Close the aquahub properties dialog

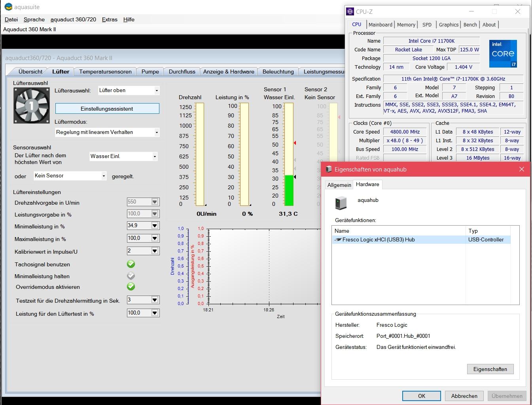pos(521,169)
